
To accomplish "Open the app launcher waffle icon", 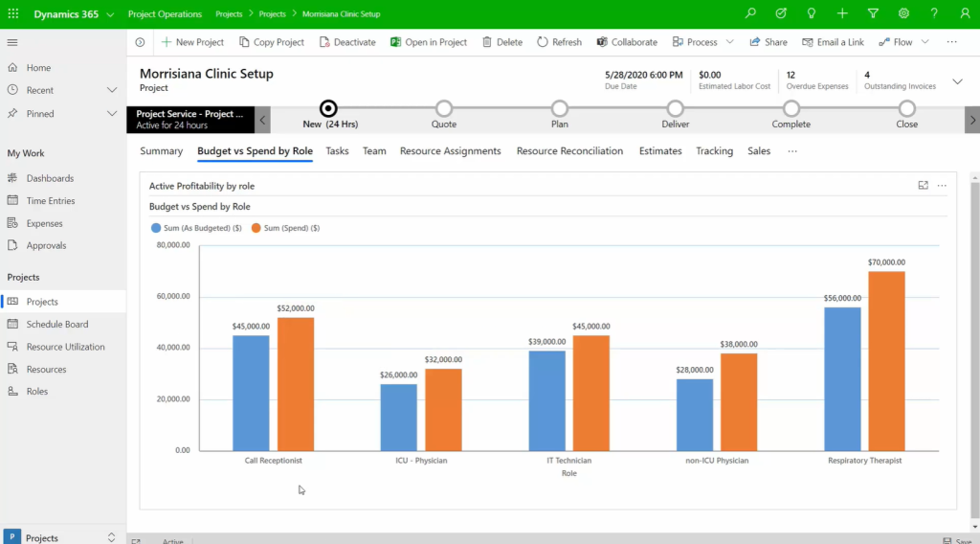I will pyautogui.click(x=13, y=14).
